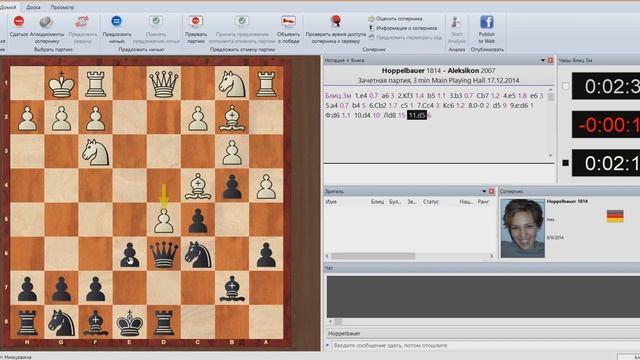This screenshot has height=360, width=640.
Task: Click the red negative clock display
Action: pyautogui.click(x=606, y=124)
